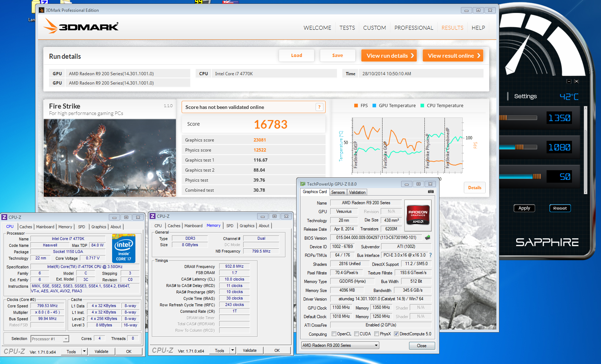This screenshot has width=601, height=364.
Task: Click the Radeon Graphics logo in GPU-Z
Action: coord(418,215)
